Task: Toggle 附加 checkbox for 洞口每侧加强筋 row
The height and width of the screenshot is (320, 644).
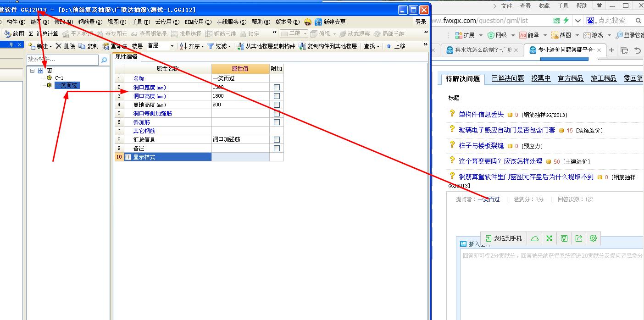Action: point(277,113)
